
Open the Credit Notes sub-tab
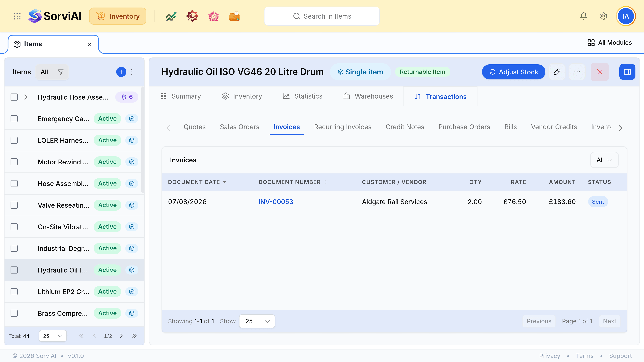[405, 127]
